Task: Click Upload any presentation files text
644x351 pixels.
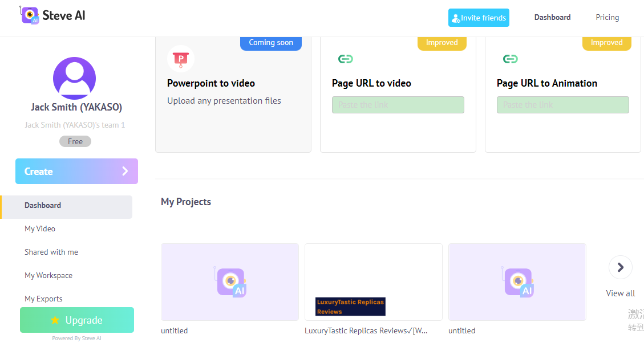Action: [x=224, y=101]
